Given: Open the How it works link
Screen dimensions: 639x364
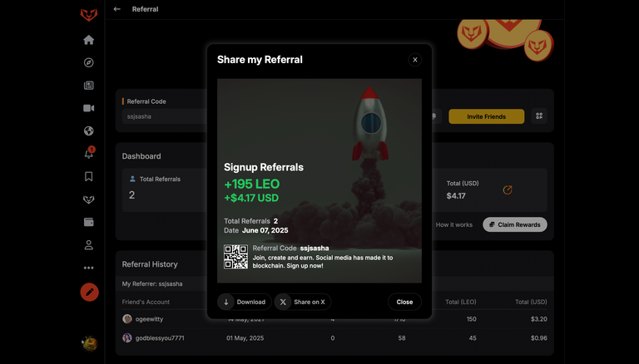Looking at the screenshot, I should tap(454, 224).
